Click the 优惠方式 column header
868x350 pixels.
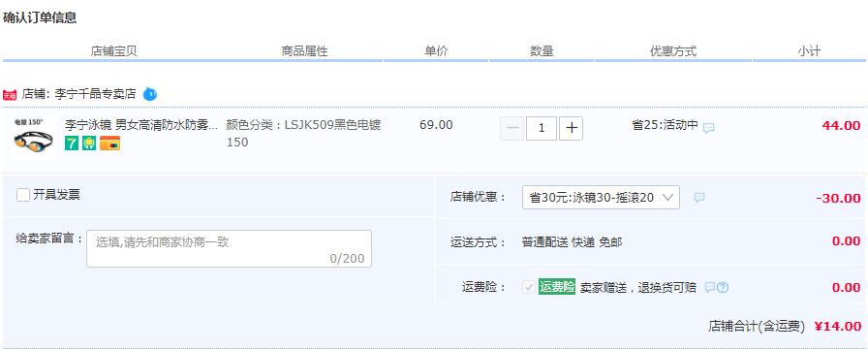point(673,51)
